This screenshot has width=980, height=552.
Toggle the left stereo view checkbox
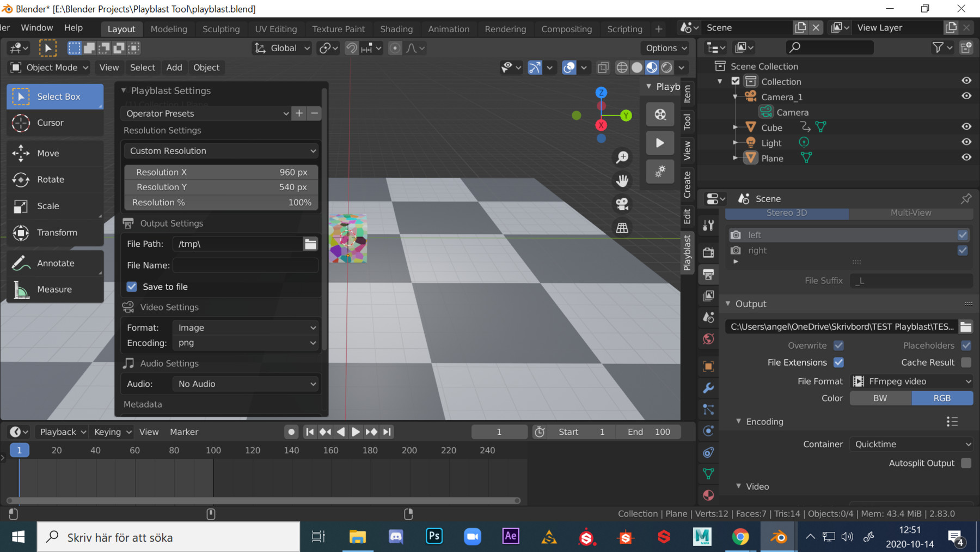coord(963,235)
